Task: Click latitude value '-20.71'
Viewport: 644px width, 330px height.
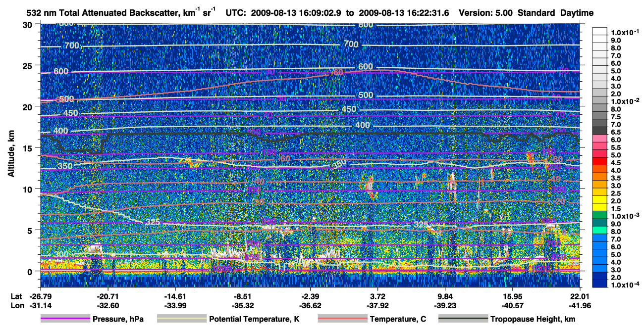Action: [x=107, y=296]
